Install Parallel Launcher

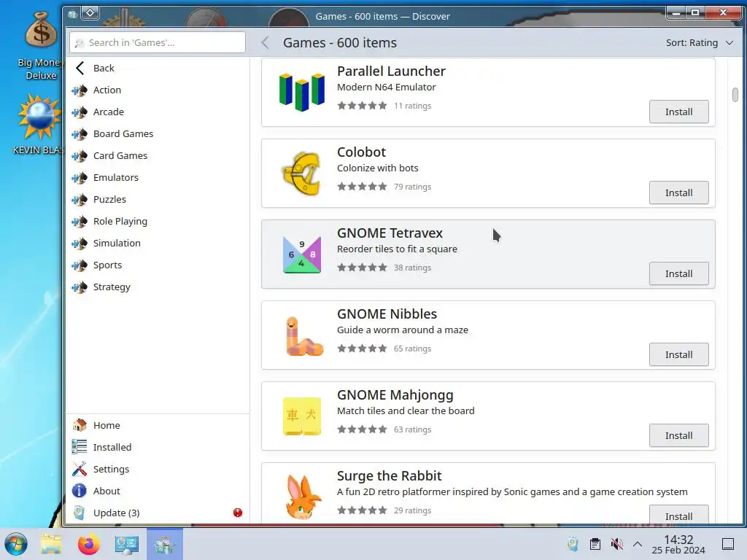click(678, 112)
